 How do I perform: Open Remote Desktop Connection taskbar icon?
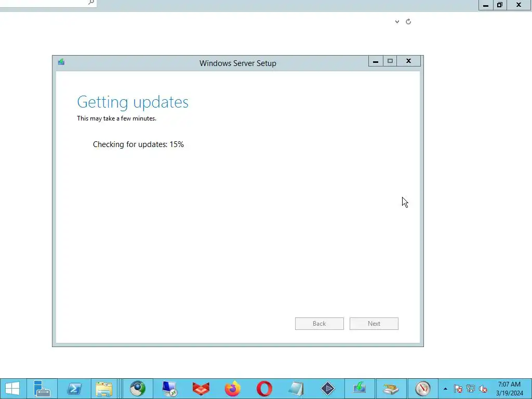pos(169,389)
